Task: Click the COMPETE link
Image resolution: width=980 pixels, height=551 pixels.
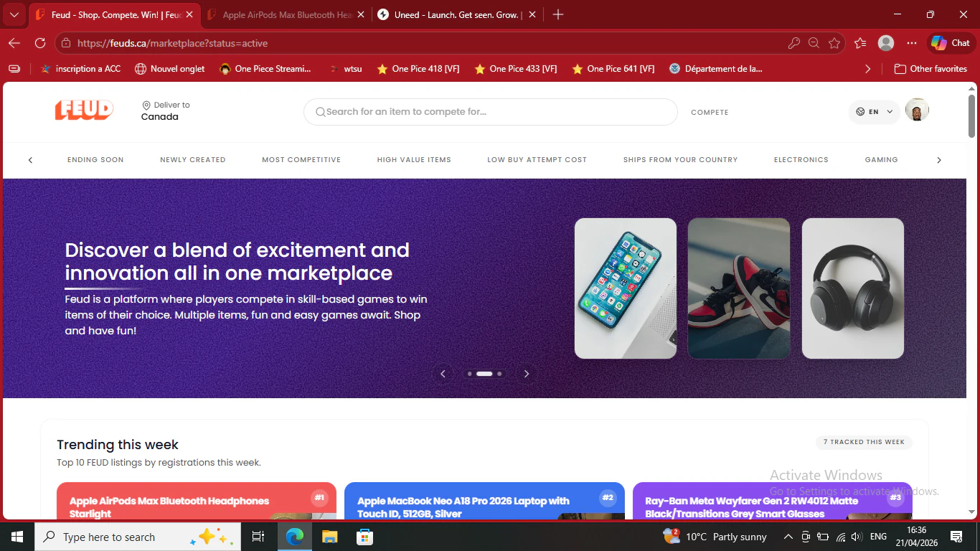Action: [x=710, y=112]
